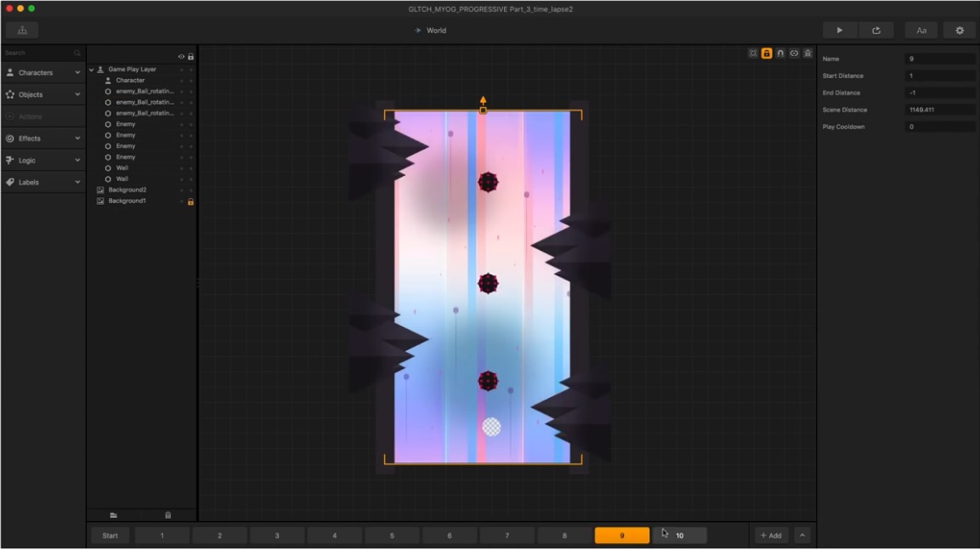Switch to scene tab 8
Image resolution: width=980 pixels, height=550 pixels.
[564, 536]
